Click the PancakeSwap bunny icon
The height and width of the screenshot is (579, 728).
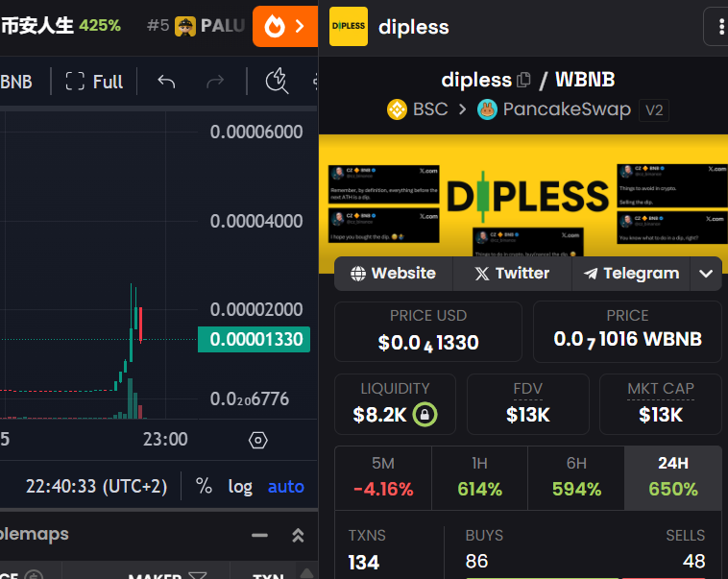click(x=488, y=109)
